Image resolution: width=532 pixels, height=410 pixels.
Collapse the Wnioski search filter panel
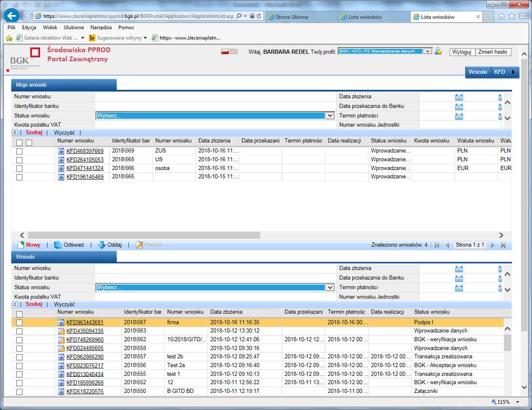point(15,305)
